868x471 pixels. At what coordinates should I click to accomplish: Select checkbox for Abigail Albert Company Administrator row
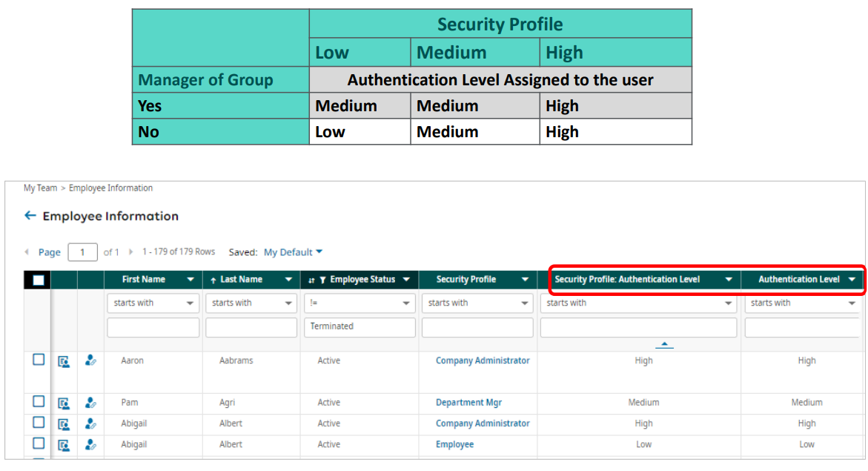coord(39,422)
